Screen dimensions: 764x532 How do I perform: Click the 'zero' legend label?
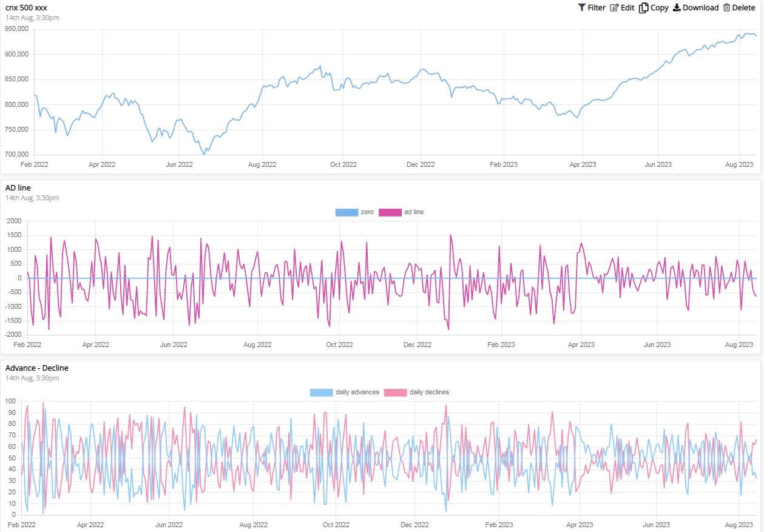(367, 212)
